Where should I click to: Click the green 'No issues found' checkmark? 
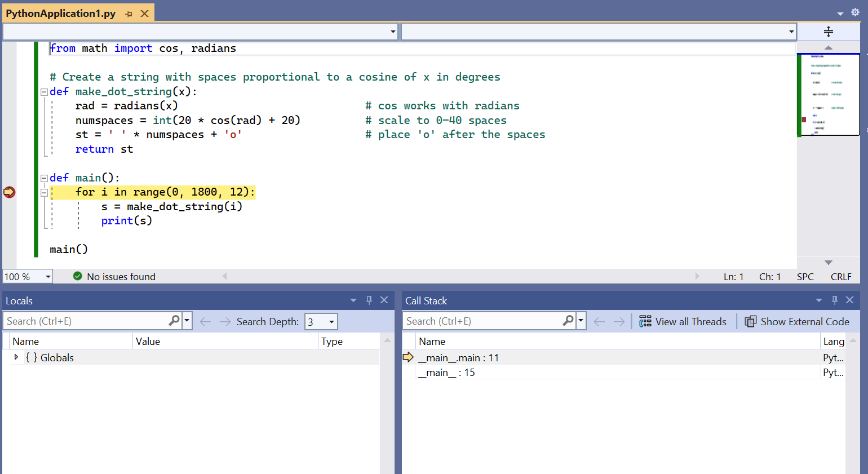click(78, 276)
